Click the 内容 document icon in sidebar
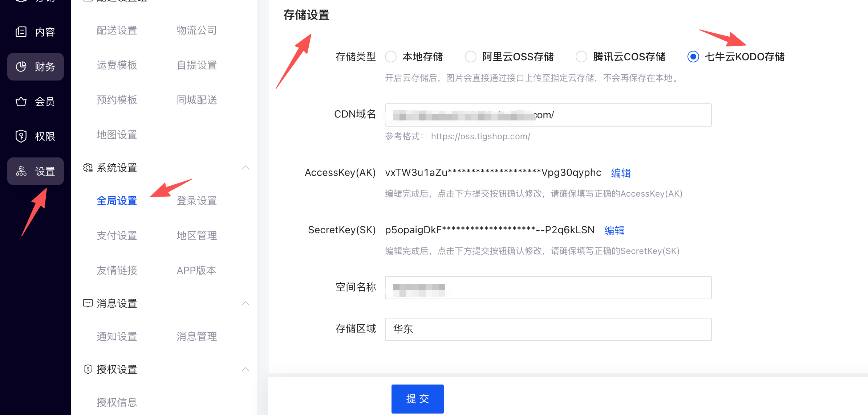Screen dimensions: 868x415 click(x=21, y=32)
